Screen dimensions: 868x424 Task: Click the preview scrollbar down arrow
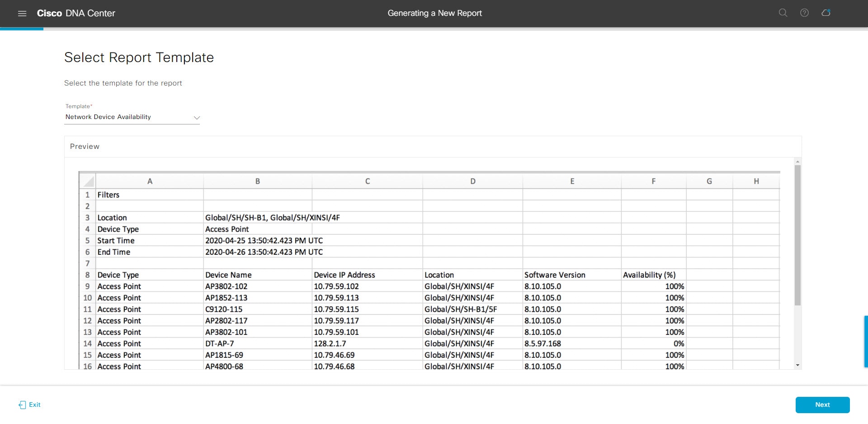(x=797, y=365)
